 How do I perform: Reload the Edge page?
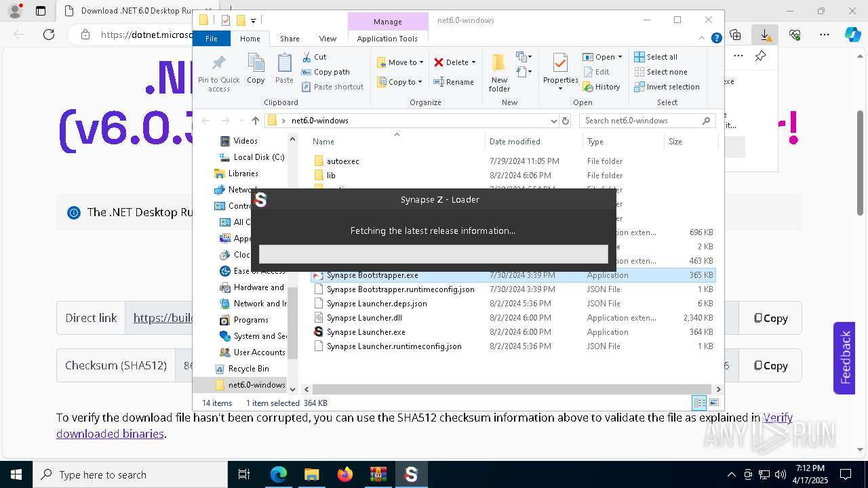point(48,35)
